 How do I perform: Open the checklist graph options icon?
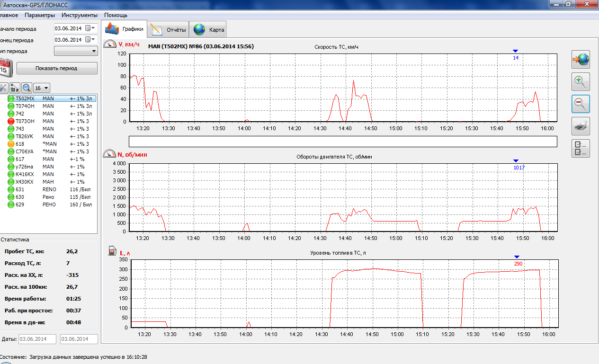click(581, 148)
